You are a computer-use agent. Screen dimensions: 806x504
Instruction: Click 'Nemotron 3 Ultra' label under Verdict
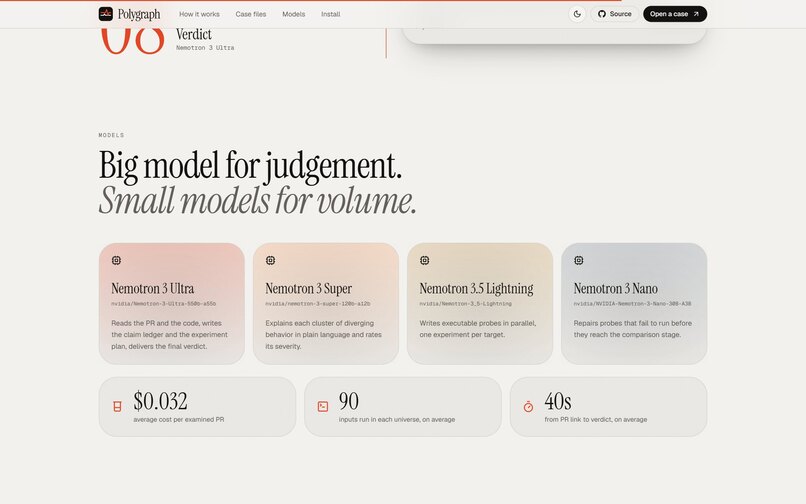click(205, 48)
